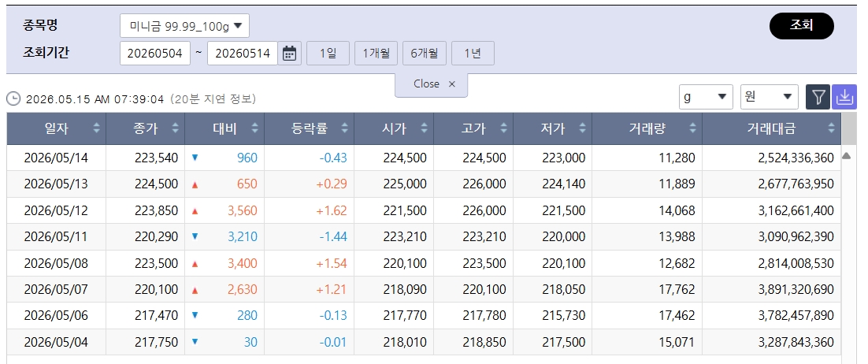
Task: Open the calendar date picker icon
Action: point(290,54)
